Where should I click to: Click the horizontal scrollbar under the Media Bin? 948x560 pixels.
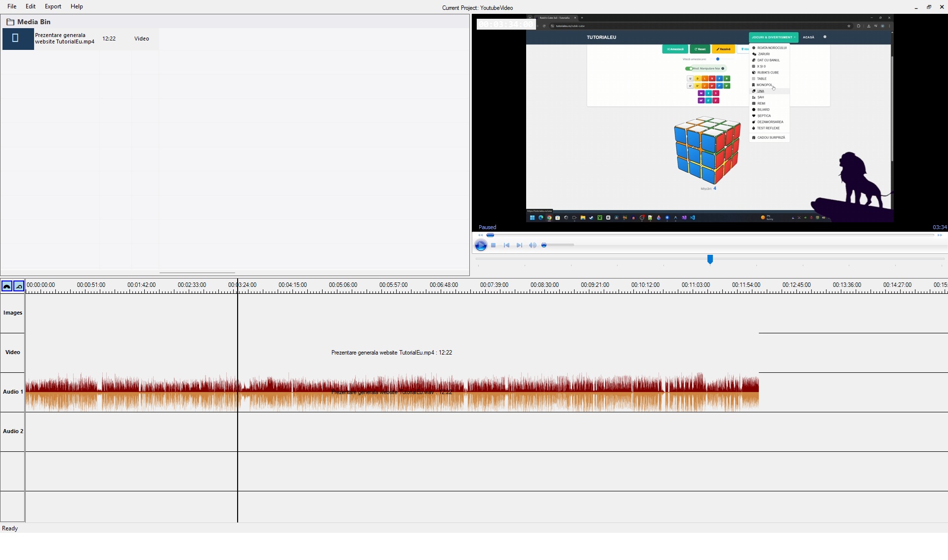coord(197,273)
